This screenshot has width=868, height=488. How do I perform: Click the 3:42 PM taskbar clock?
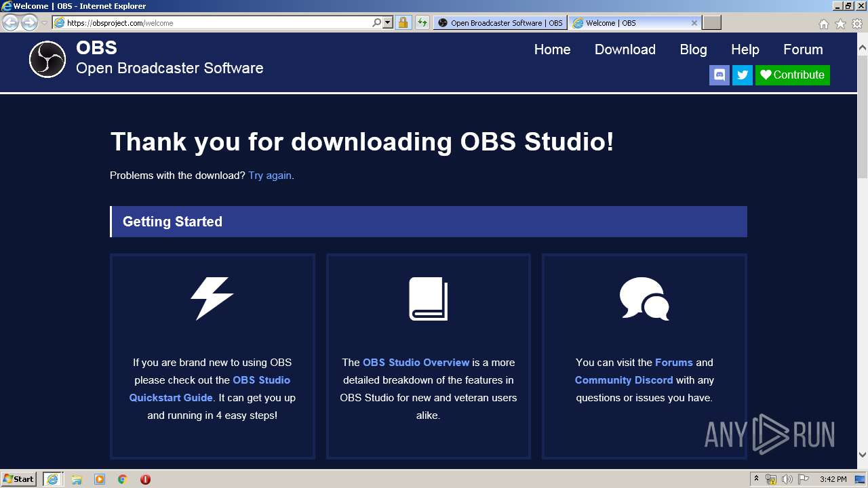coord(833,479)
